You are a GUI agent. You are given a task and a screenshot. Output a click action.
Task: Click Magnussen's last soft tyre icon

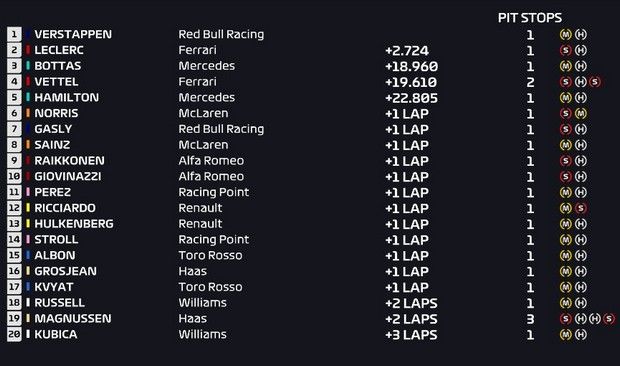609,319
